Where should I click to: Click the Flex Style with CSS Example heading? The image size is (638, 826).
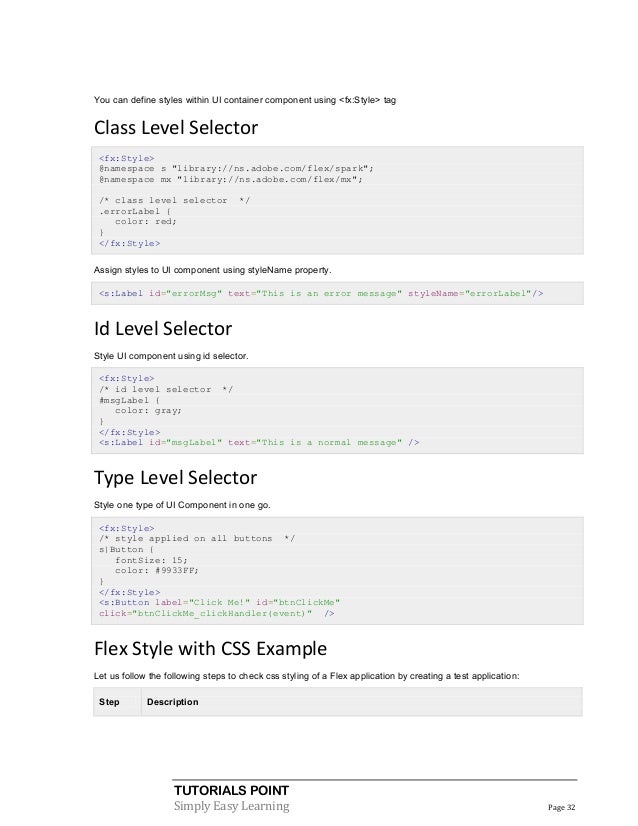pyautogui.click(x=210, y=648)
